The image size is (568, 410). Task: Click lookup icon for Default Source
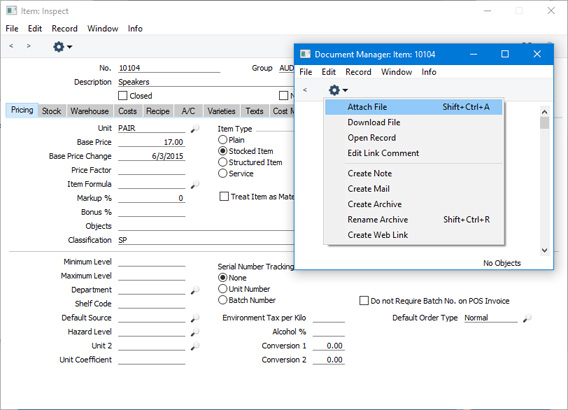tap(195, 318)
